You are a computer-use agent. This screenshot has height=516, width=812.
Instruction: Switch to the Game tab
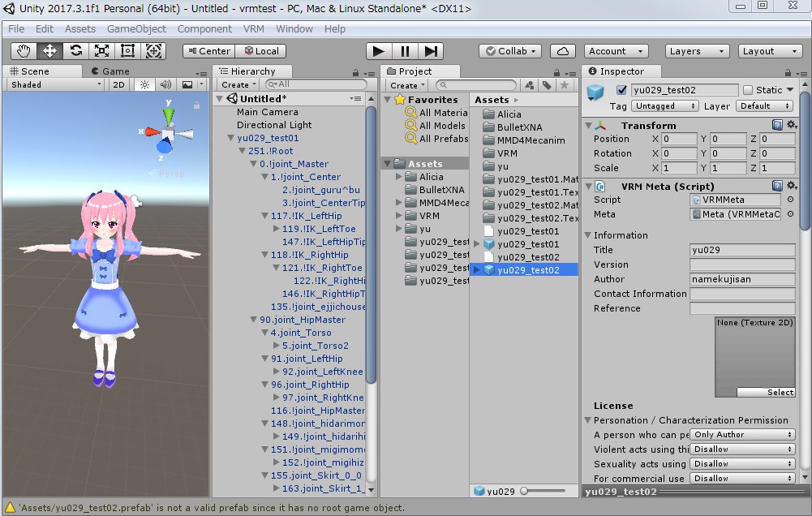(110, 71)
